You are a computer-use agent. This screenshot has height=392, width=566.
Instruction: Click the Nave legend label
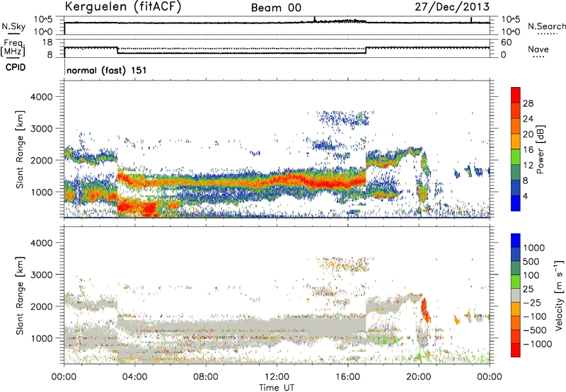(538, 49)
